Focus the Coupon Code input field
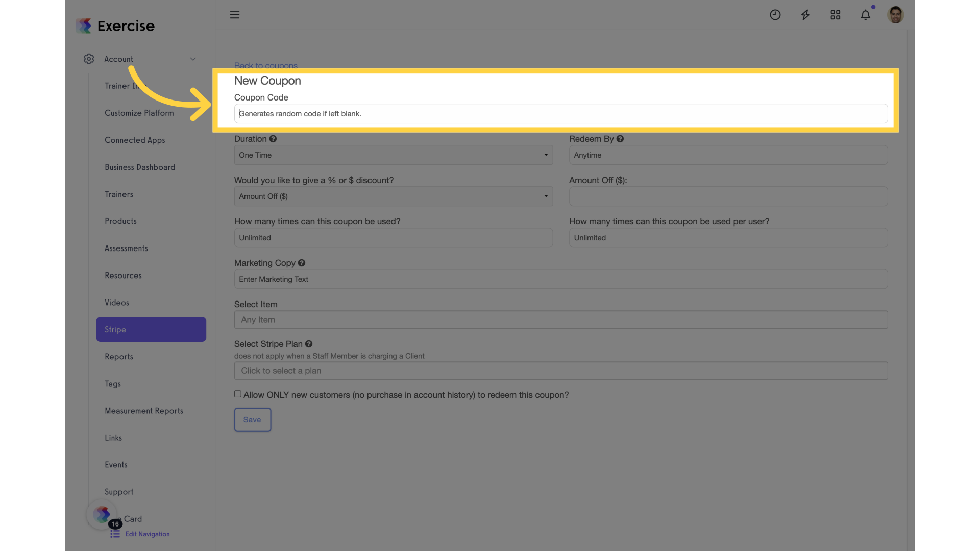Viewport: 980px width, 551px height. pyautogui.click(x=561, y=114)
